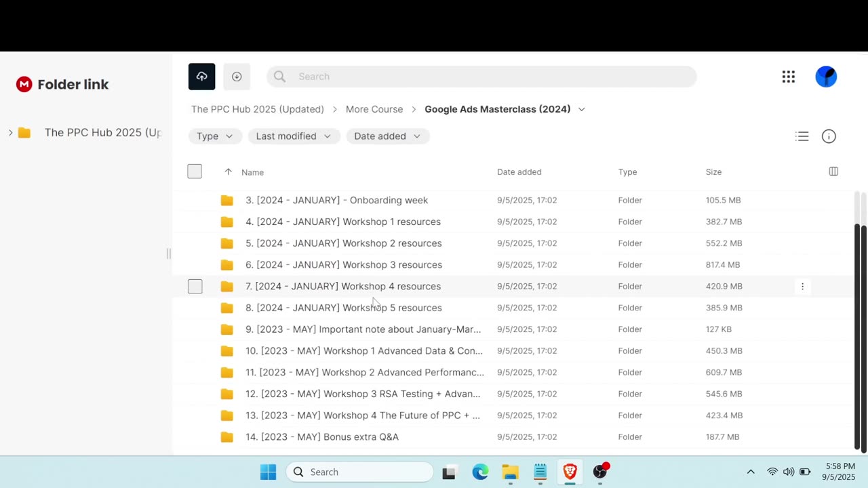The width and height of the screenshot is (868, 488).
Task: Click the Wi-Fi system tray icon
Action: [x=772, y=472]
